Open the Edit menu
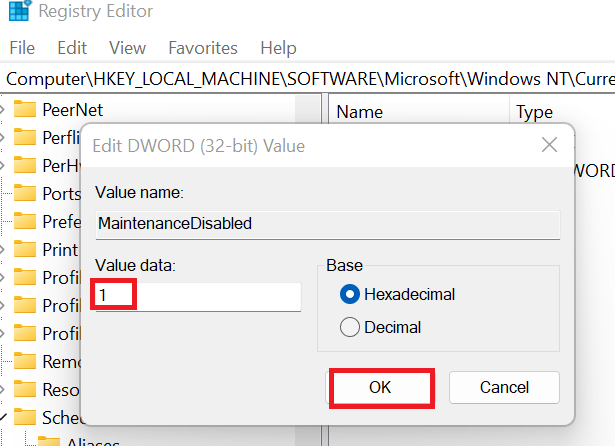 click(x=72, y=48)
